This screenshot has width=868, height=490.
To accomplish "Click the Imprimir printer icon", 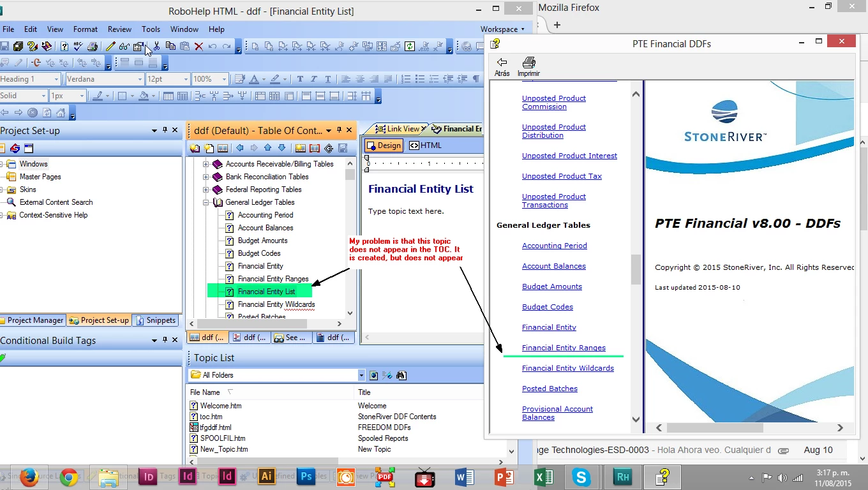I will [528, 66].
